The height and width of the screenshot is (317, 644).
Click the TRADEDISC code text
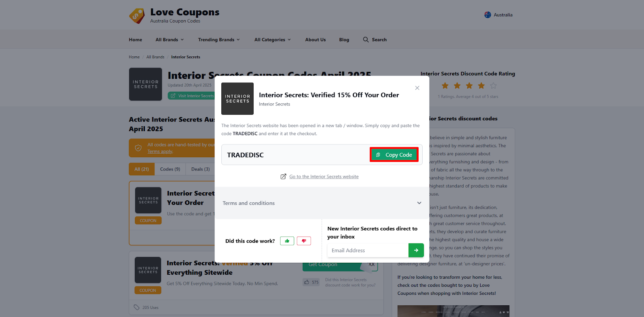click(x=245, y=155)
